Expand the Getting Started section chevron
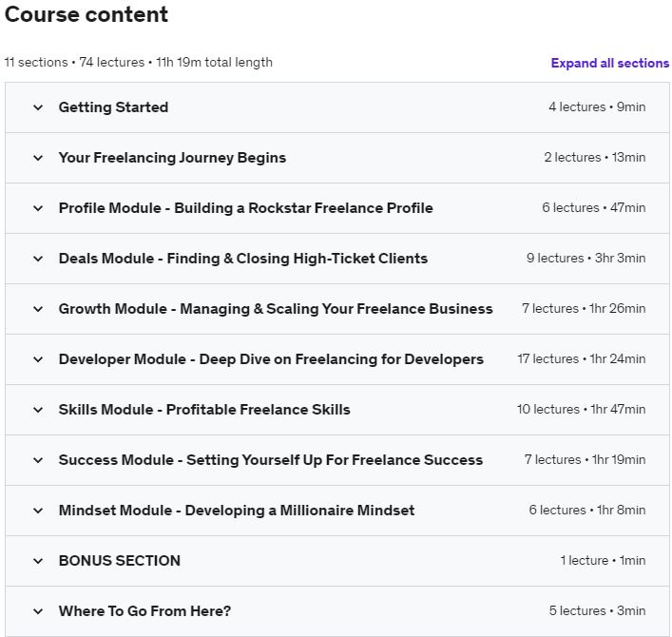The height and width of the screenshot is (637, 672). pyautogui.click(x=38, y=107)
